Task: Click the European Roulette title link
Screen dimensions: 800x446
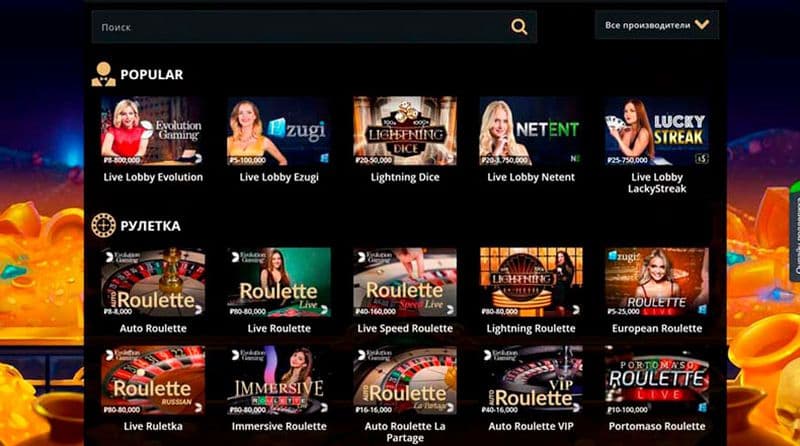Action: point(657,329)
